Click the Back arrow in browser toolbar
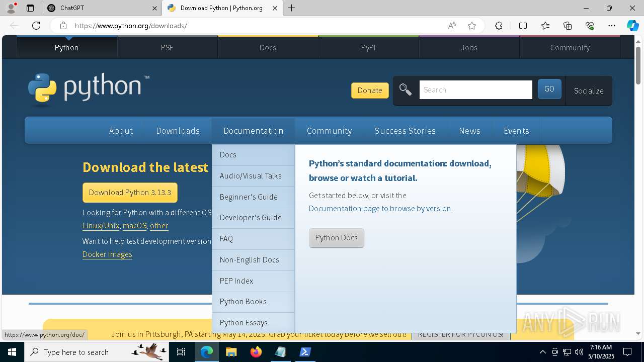The width and height of the screenshot is (644, 362). [x=14, y=26]
